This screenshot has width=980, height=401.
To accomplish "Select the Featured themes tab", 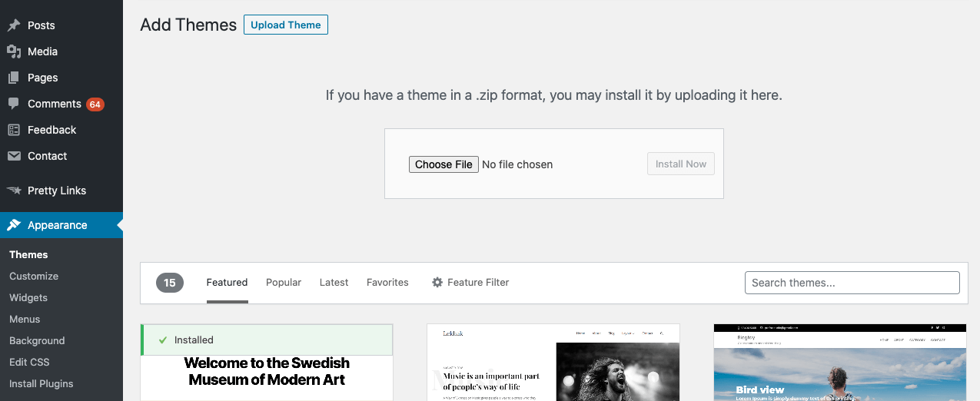I will tap(227, 283).
